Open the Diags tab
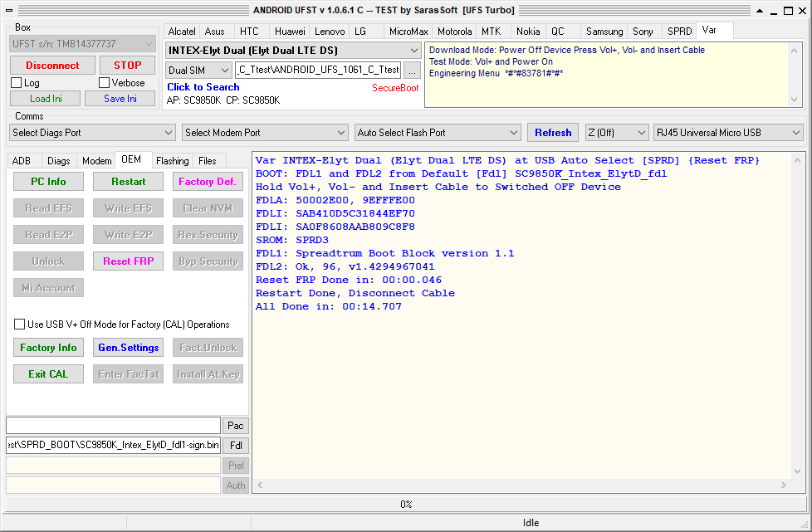Screen dimensions: 812x532 tap(58, 161)
